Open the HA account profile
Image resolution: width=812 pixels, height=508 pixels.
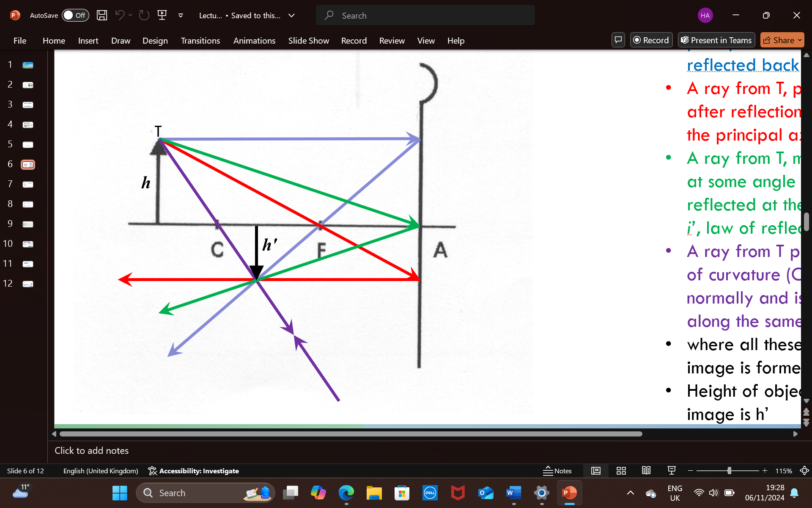[705, 15]
